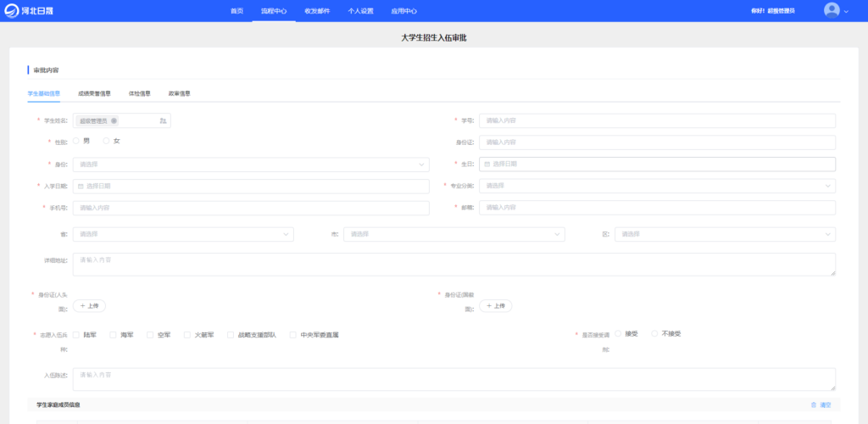Click the calendar icon in 入学日期 field

coord(81,186)
